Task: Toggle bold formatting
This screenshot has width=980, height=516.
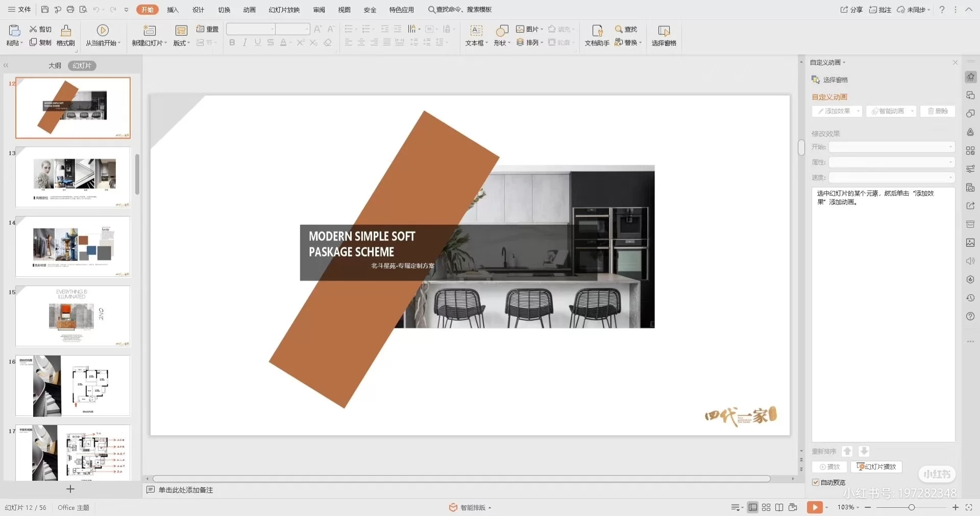Action: (x=232, y=42)
